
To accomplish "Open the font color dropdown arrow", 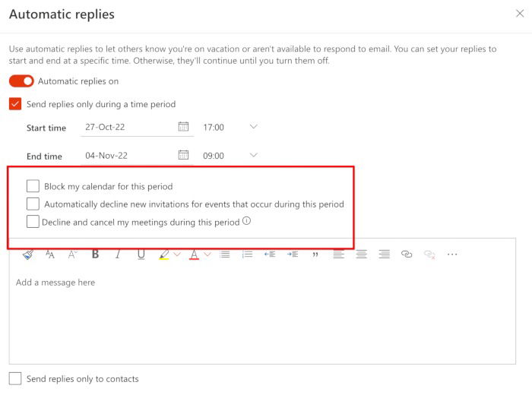I will 207,254.
